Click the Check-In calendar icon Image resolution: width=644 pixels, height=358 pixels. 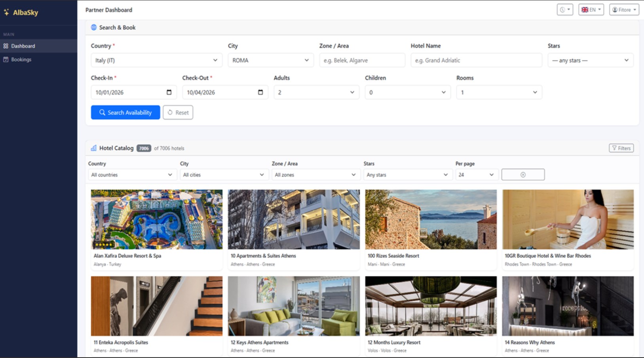[169, 92]
